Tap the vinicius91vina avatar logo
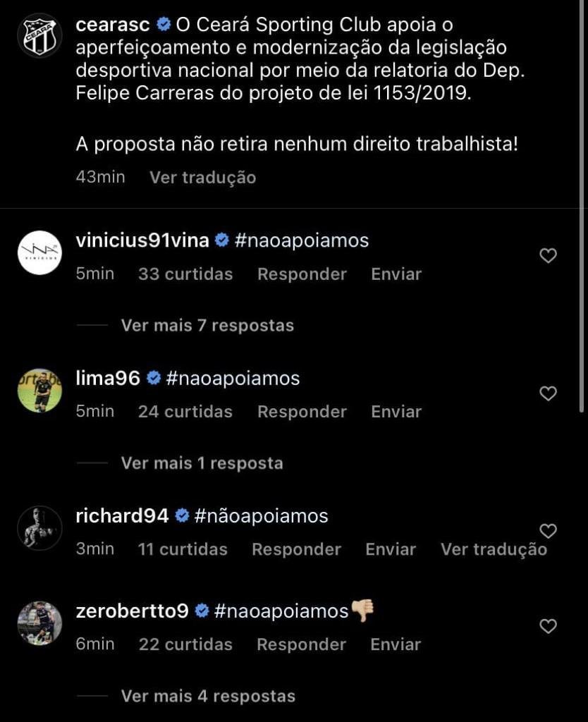 click(39, 252)
